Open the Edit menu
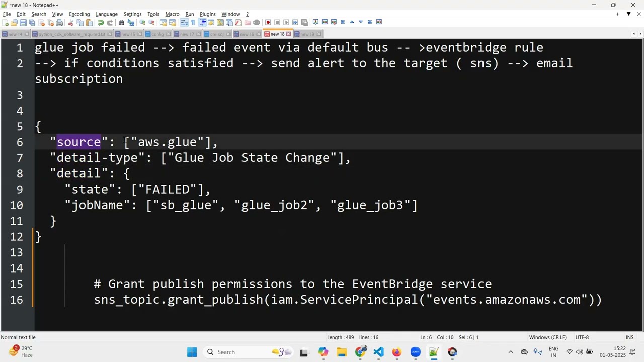644x362 pixels. point(21,14)
